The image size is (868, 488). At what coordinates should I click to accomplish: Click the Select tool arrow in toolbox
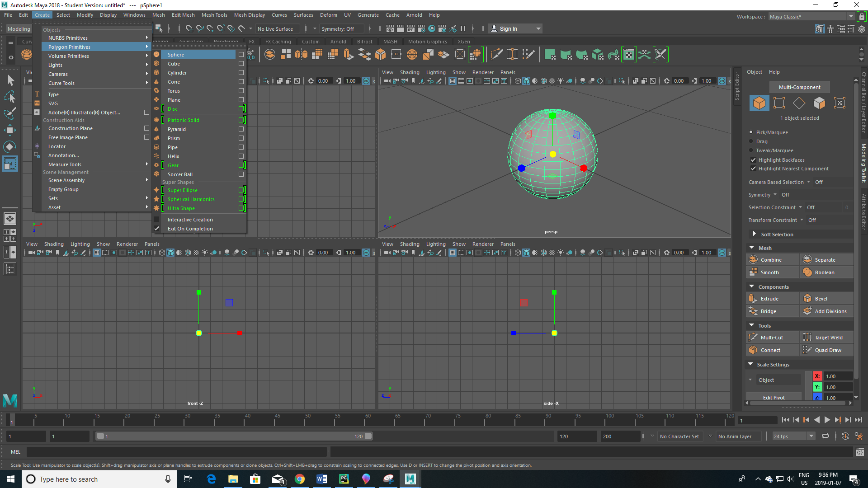pos(10,80)
